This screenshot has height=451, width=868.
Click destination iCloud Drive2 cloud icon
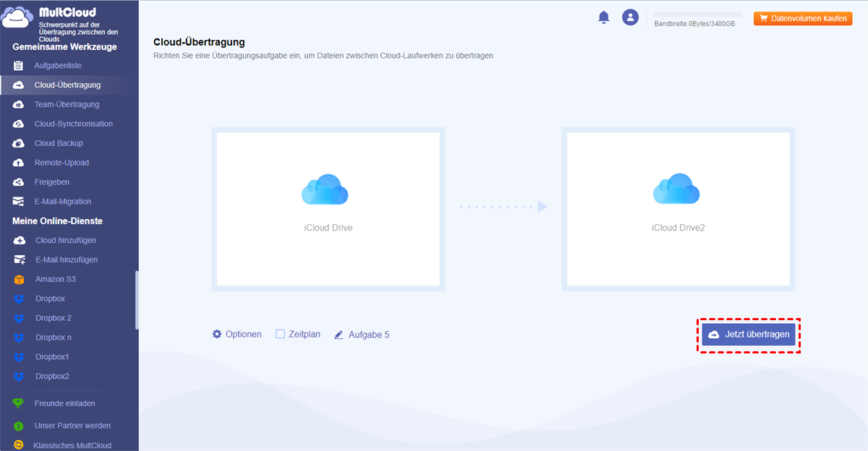676,189
